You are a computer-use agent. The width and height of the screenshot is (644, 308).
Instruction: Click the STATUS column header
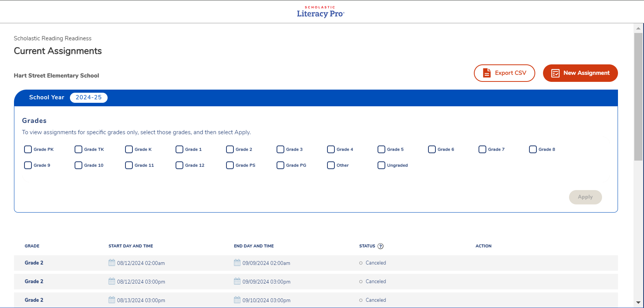tap(367, 246)
